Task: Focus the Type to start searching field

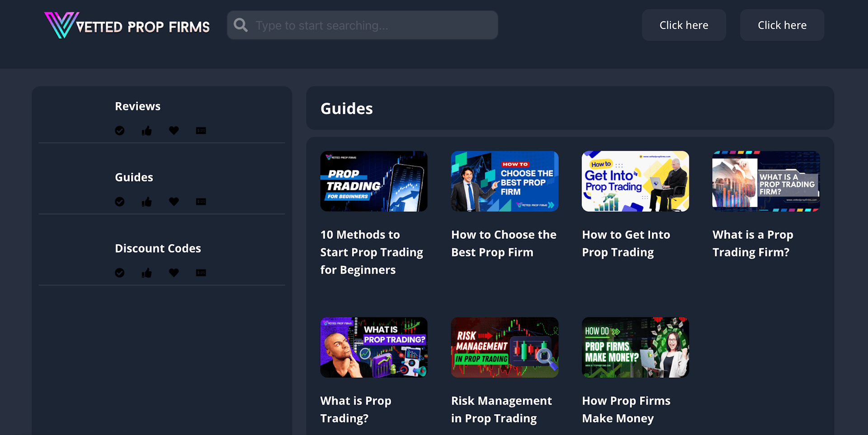Action: pyautogui.click(x=363, y=25)
